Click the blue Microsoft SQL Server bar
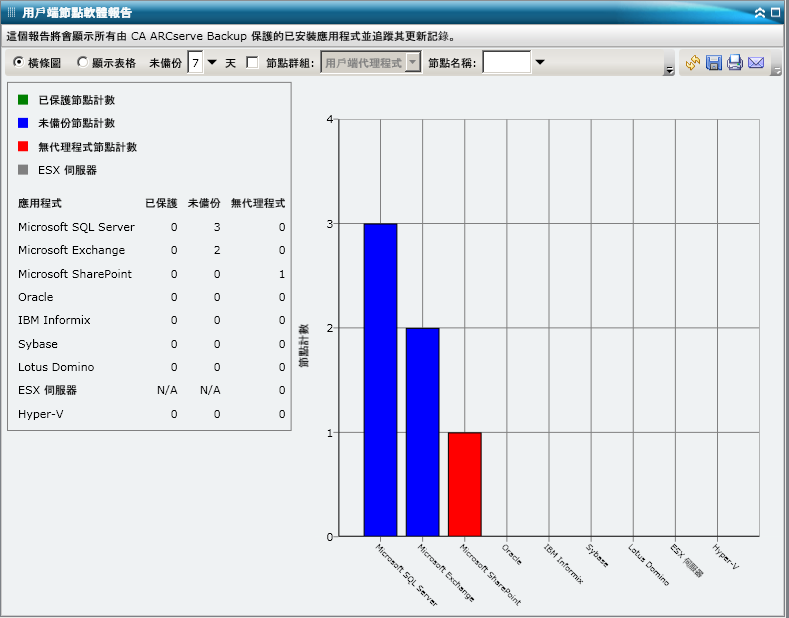This screenshot has height=618, width=789. click(380, 380)
